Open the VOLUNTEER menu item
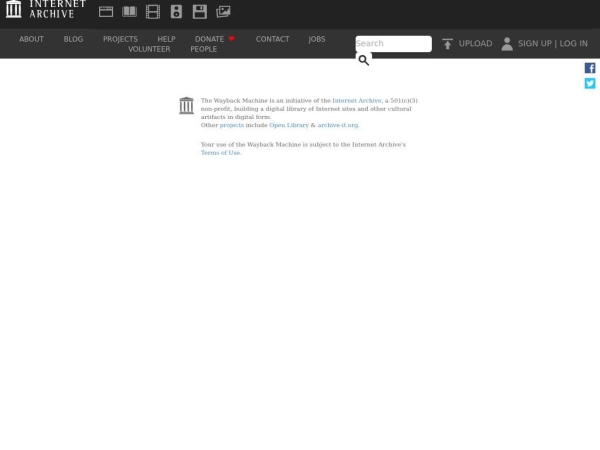This screenshot has height=450, width=600. [149, 49]
